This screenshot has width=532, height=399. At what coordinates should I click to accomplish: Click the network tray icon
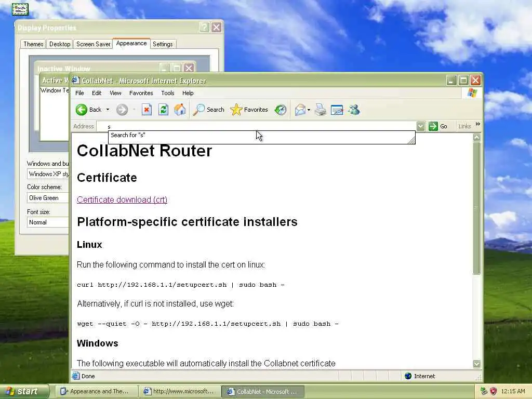tap(484, 391)
